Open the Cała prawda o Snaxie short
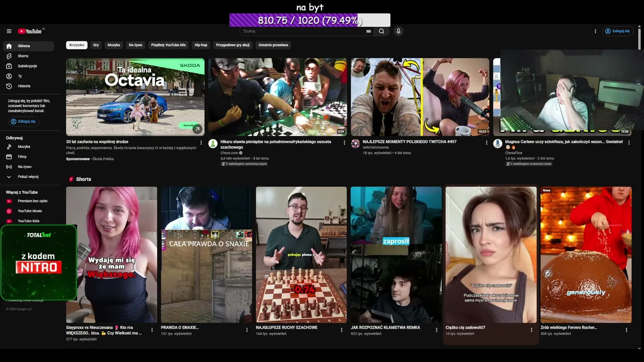644x362 pixels. pyautogui.click(x=206, y=254)
